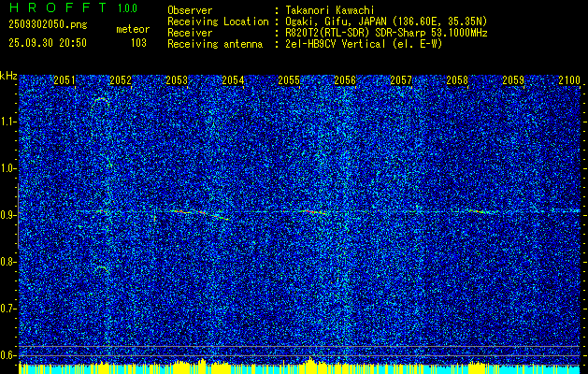Click the 1.0 kHz axis label

[x=7, y=169]
